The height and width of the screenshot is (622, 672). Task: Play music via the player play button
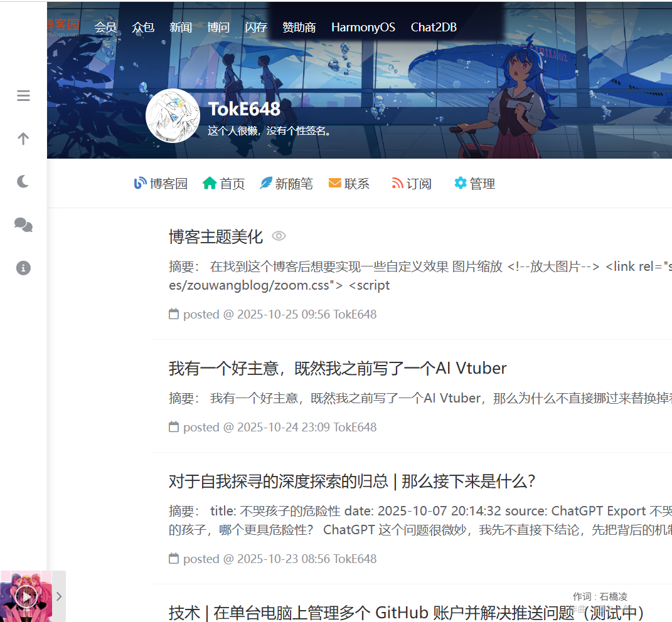tap(26, 596)
